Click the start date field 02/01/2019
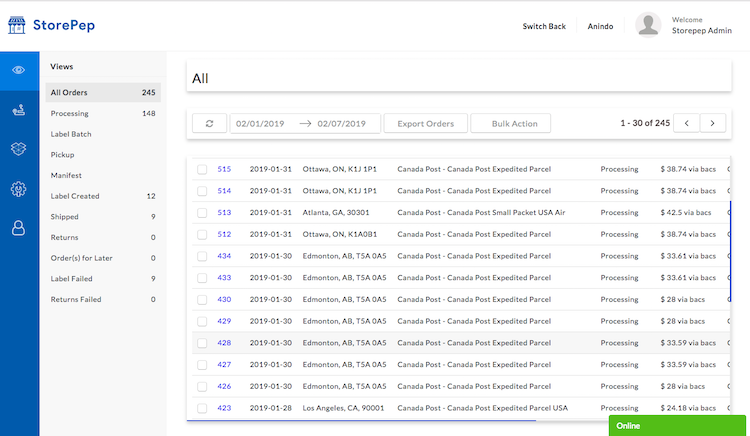Image resolution: width=750 pixels, height=436 pixels. [x=260, y=123]
